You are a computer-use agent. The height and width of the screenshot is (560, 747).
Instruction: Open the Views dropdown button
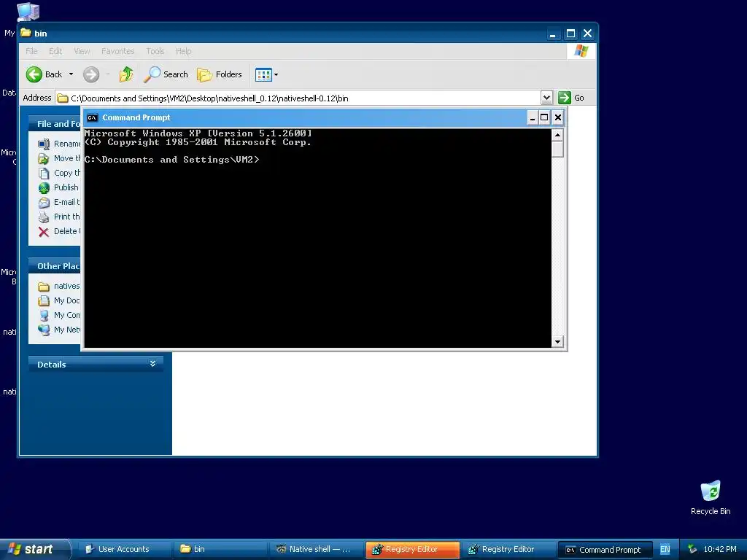[x=266, y=74]
